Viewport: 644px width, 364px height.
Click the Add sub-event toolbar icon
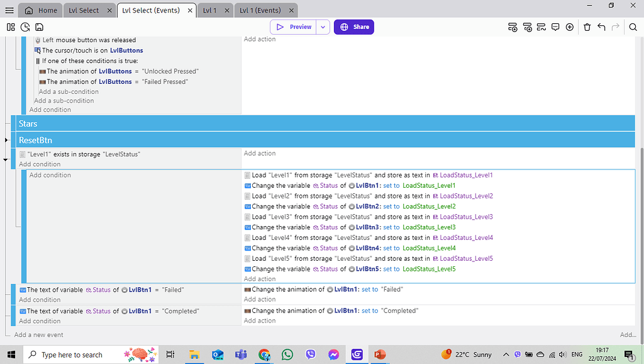click(x=527, y=27)
